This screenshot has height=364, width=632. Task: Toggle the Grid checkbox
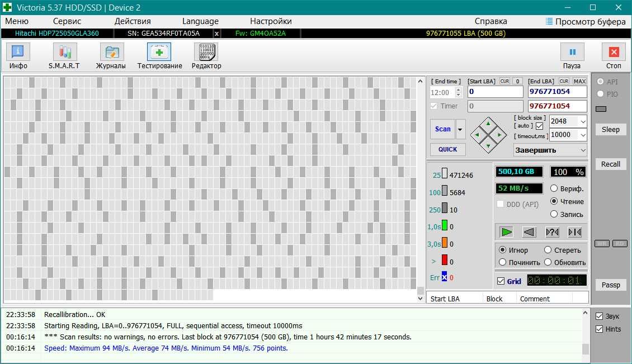click(501, 281)
